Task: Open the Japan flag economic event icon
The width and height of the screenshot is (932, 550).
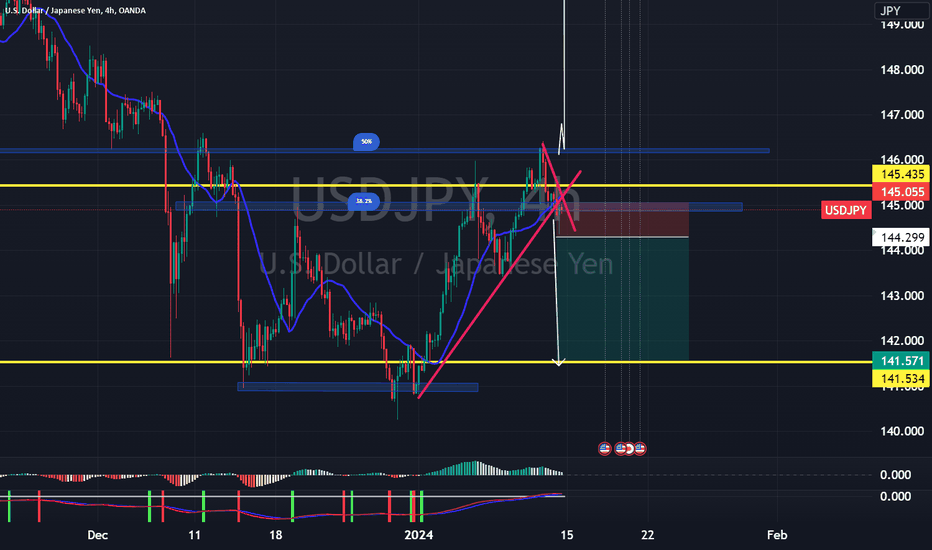Action: [x=629, y=448]
